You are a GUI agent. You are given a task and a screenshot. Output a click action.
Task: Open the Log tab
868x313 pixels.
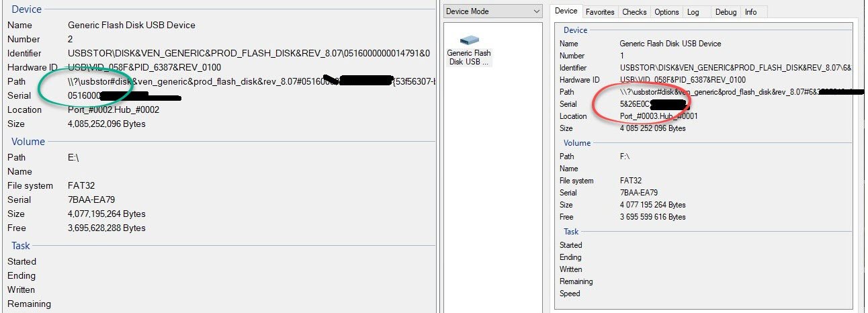point(693,12)
